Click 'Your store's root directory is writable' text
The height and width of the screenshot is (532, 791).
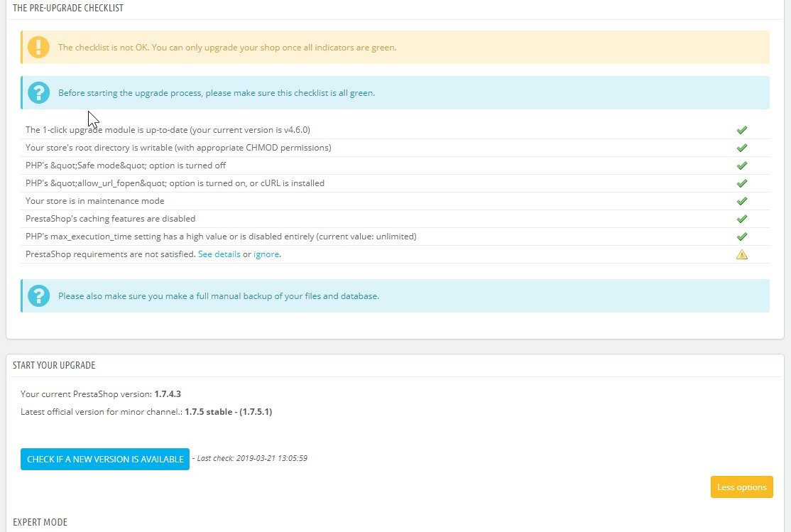(x=178, y=148)
